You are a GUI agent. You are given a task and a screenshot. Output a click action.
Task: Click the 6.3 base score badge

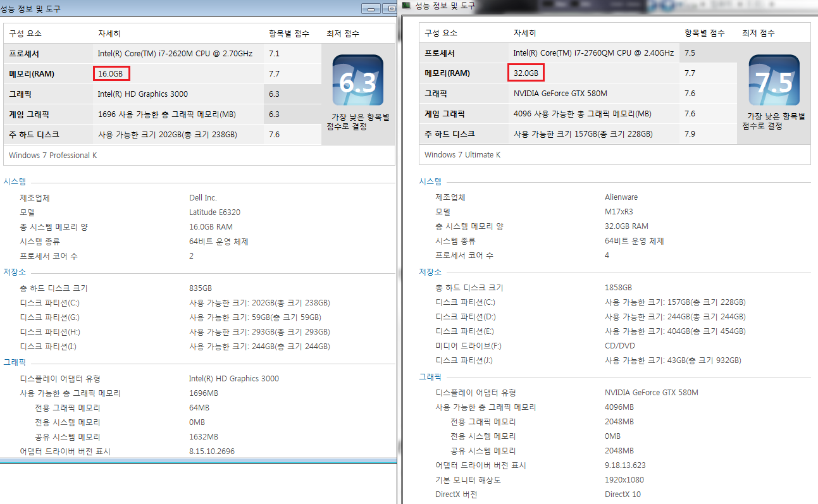coord(357,80)
